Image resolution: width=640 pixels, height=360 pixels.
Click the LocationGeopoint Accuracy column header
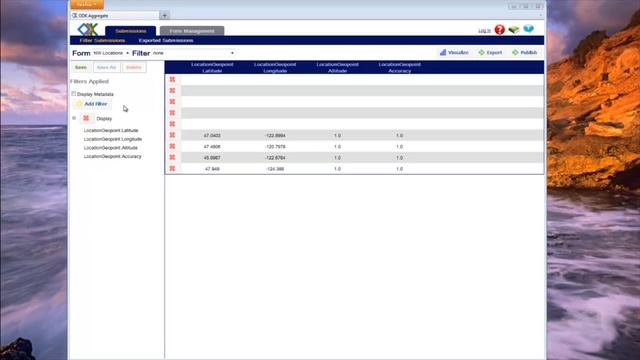coord(400,68)
